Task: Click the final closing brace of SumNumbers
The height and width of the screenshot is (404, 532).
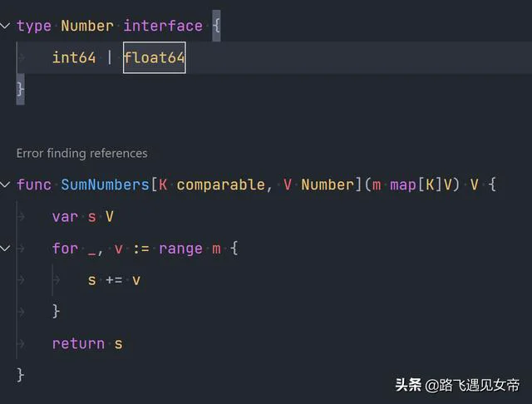Action: tap(20, 375)
